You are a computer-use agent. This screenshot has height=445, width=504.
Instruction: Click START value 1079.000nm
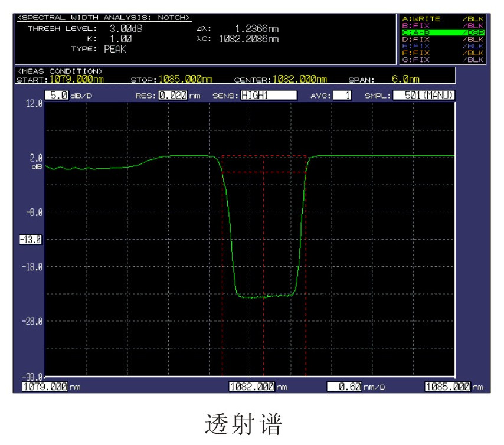pyautogui.click(x=77, y=79)
